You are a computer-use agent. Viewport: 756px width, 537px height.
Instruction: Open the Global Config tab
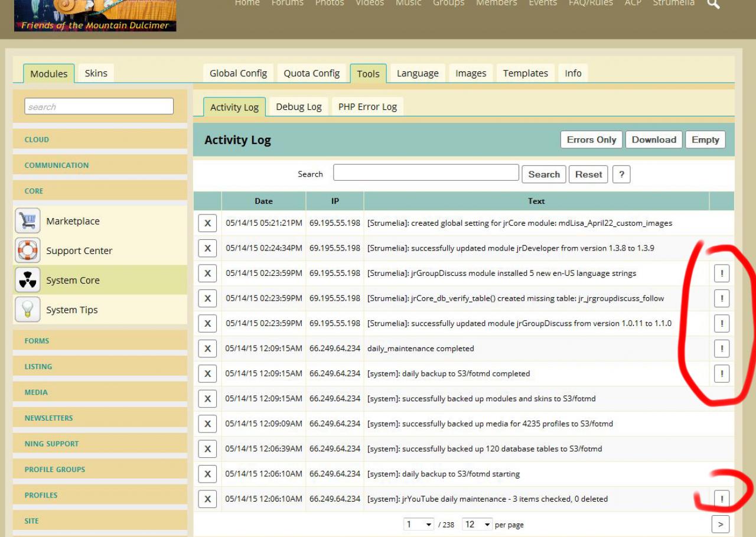[238, 73]
